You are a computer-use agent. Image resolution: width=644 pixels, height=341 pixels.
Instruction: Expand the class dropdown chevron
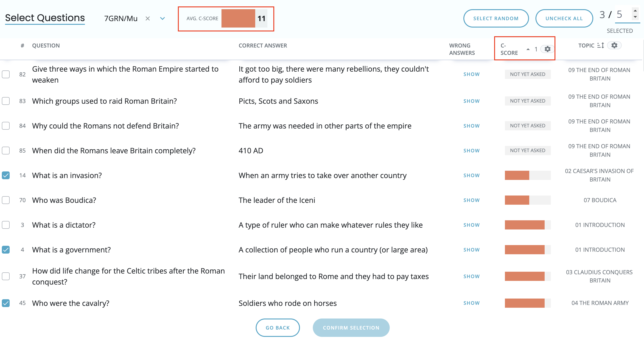tap(162, 19)
